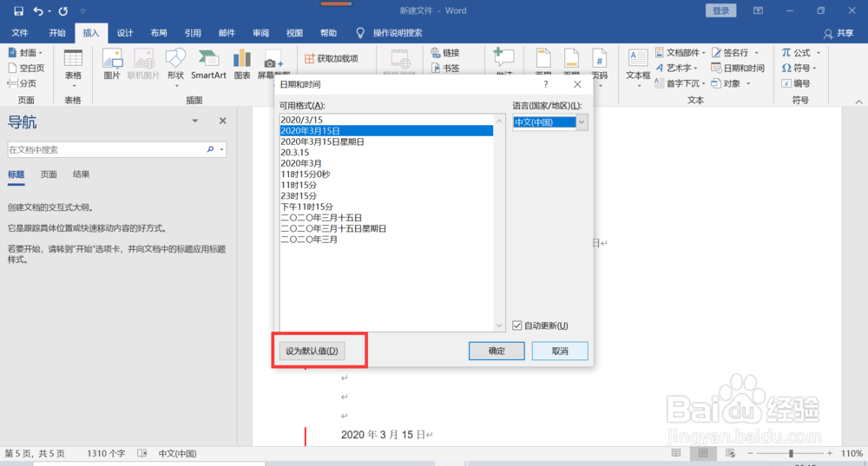Insert a symbol (符号)
The height and width of the screenshot is (466, 868).
pos(799,68)
